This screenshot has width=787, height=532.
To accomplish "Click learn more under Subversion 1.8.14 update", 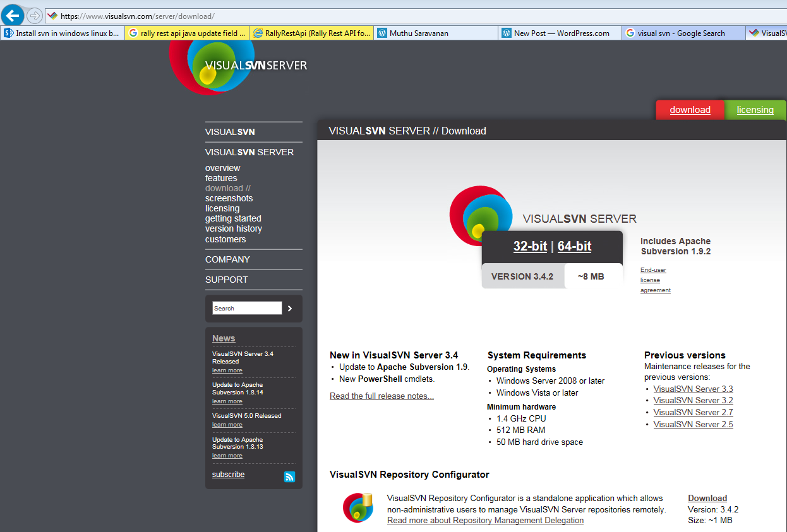I will tap(227, 401).
